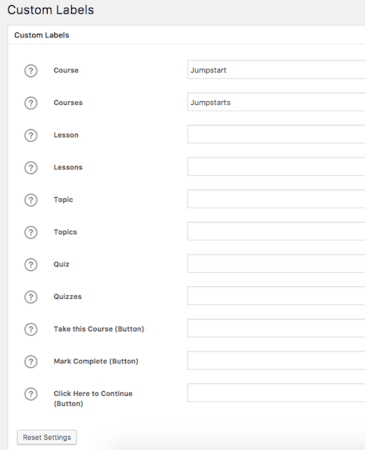Click help icon for Click Here to Continue
This screenshot has width=365, height=450.
[x=31, y=394]
